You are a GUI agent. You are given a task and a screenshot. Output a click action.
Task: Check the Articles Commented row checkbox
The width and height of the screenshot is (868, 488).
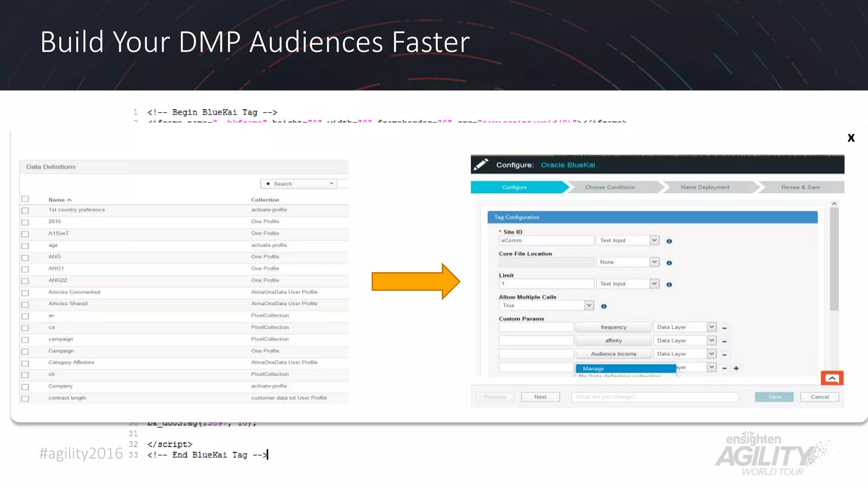click(25, 293)
